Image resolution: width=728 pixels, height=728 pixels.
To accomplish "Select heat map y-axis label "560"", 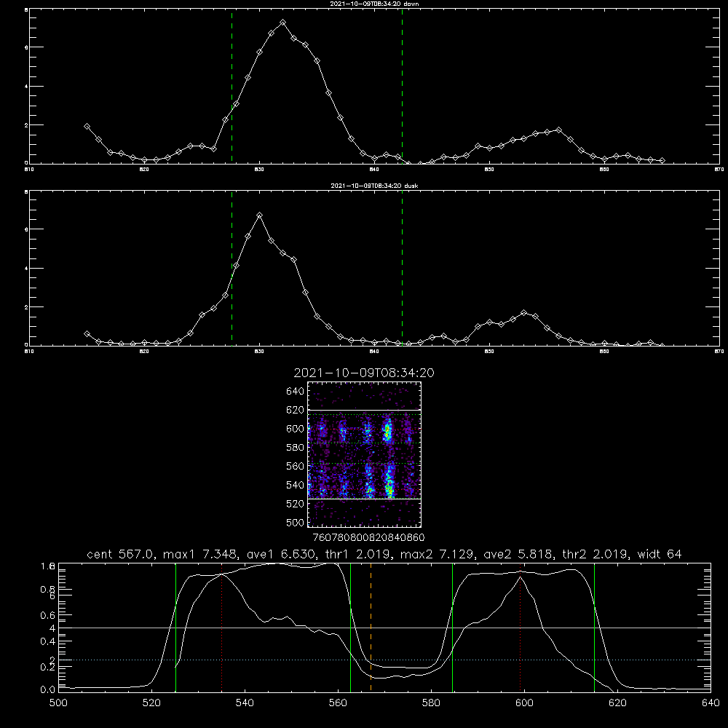I will tap(296, 466).
